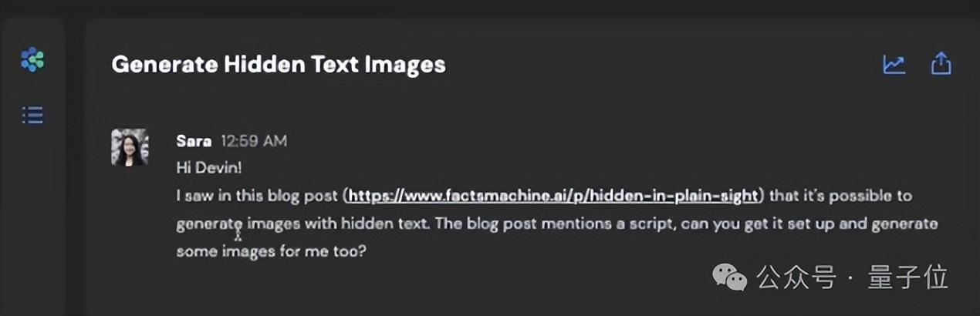Click the share session icon

[941, 64]
